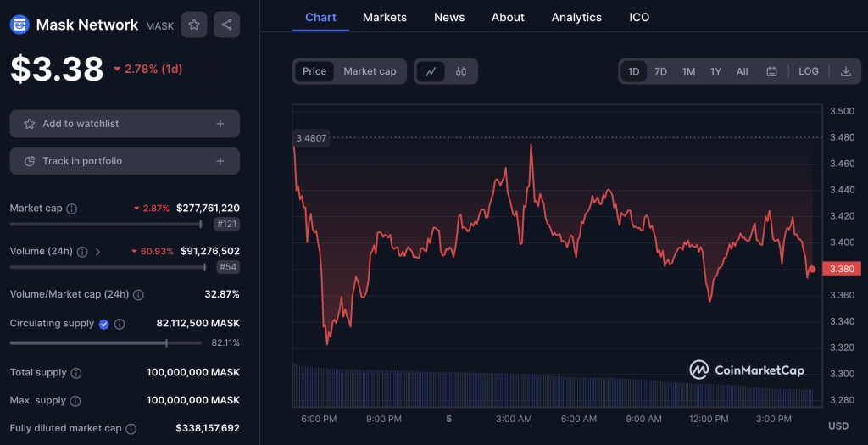Click the 2.87% market cap change
This screenshot has width=868, height=445.
[156, 209]
